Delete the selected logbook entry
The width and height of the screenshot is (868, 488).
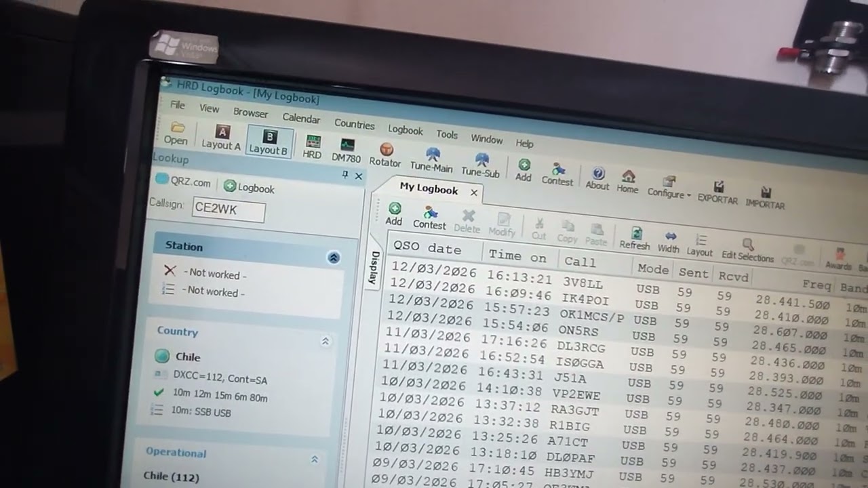467,222
